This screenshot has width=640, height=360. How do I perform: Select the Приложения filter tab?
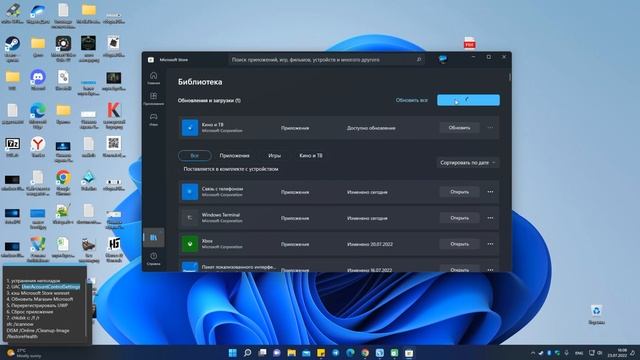coord(234,156)
